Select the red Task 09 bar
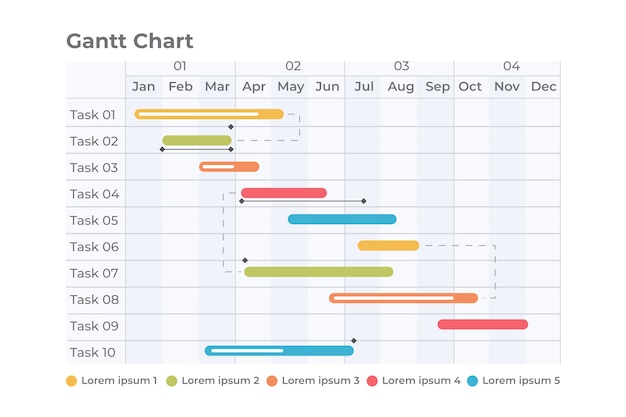Viewport: 626px width, 417px height. coord(483,324)
